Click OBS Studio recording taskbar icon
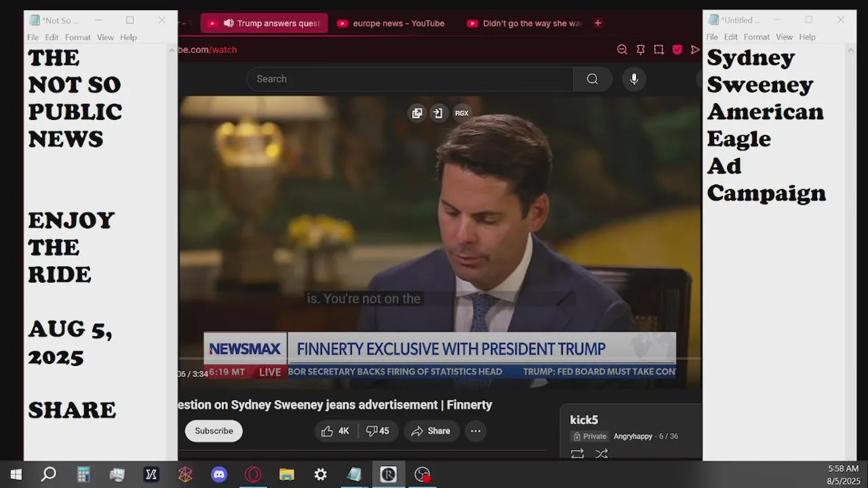The image size is (868, 488). click(x=422, y=474)
